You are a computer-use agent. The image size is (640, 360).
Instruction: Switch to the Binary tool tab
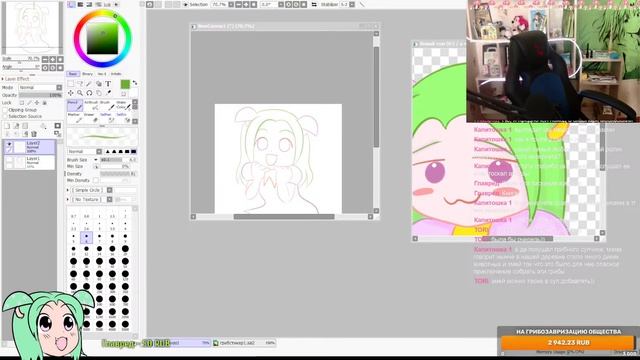click(x=87, y=74)
